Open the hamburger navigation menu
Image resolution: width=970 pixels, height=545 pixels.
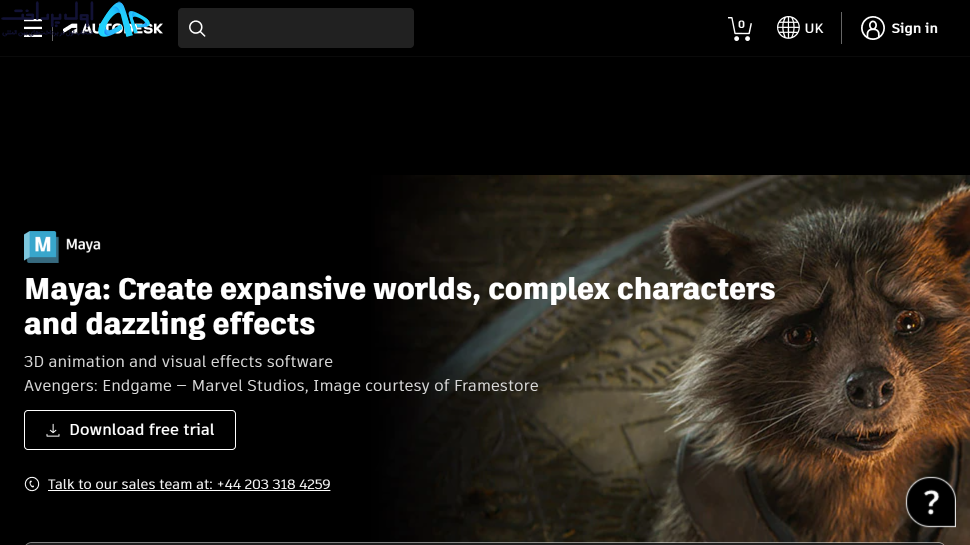point(33,28)
